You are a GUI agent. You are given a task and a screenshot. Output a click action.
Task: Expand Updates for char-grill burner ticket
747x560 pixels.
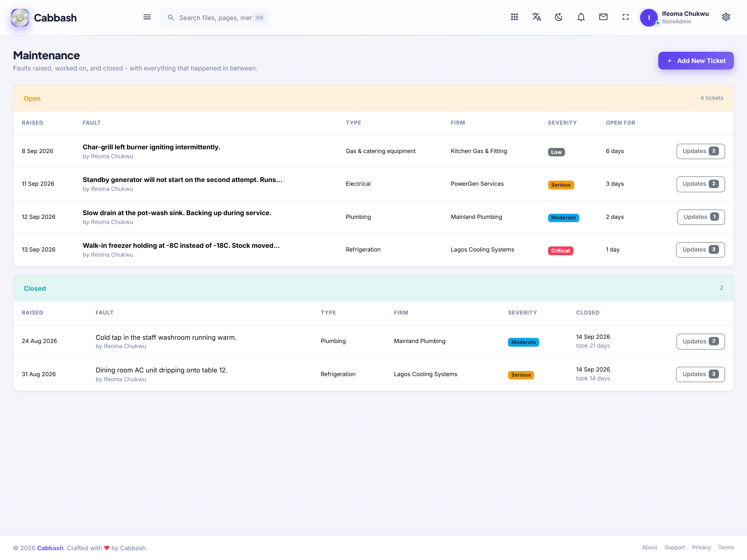click(700, 151)
